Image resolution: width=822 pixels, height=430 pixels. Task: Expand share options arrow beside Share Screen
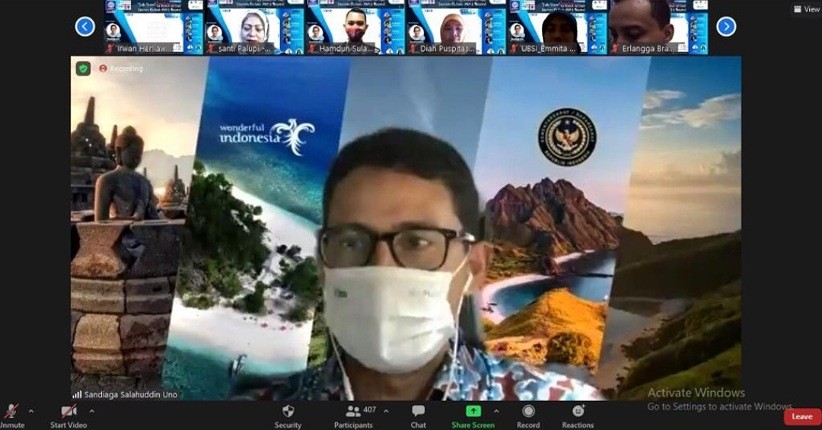496,411
